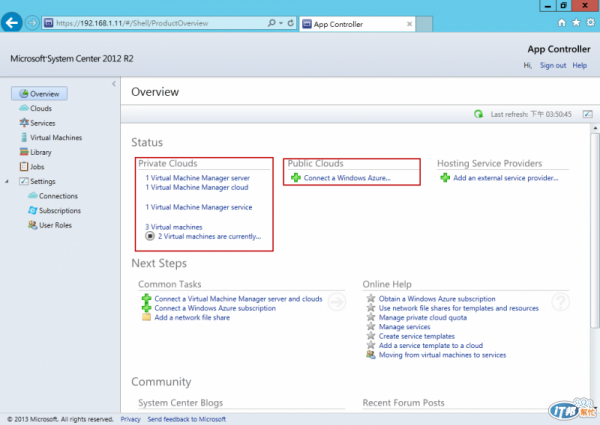
Task: Open browser Tools gear icon
Action: (591, 23)
